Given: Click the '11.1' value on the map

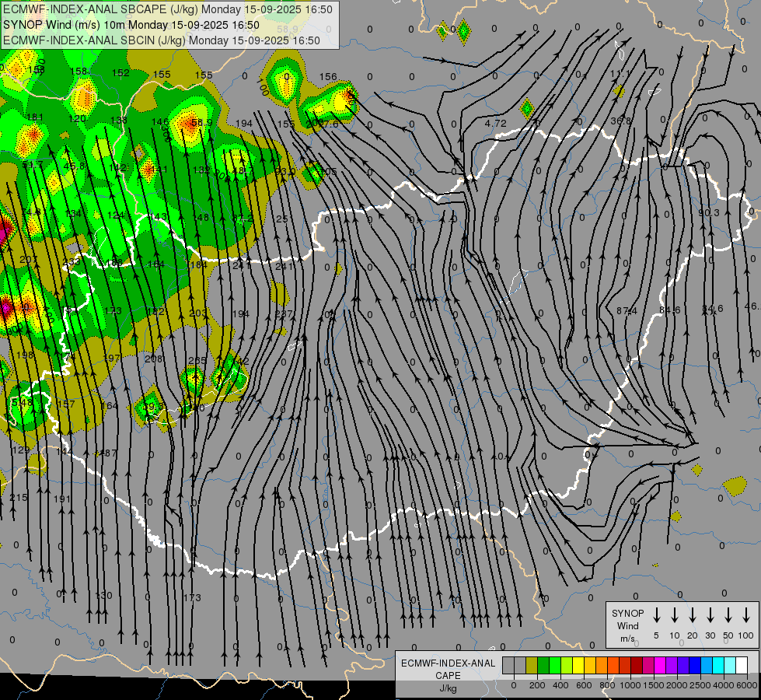Looking at the screenshot, I should [620, 73].
